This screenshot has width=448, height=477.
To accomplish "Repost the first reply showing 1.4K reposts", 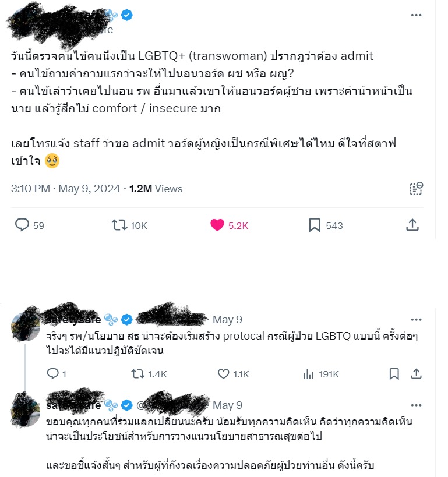I will [x=137, y=373].
